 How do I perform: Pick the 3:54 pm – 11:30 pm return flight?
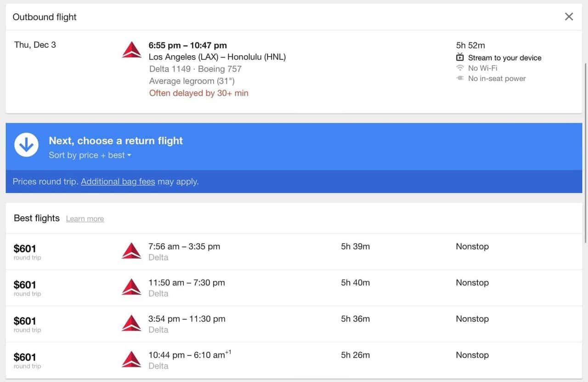point(187,319)
